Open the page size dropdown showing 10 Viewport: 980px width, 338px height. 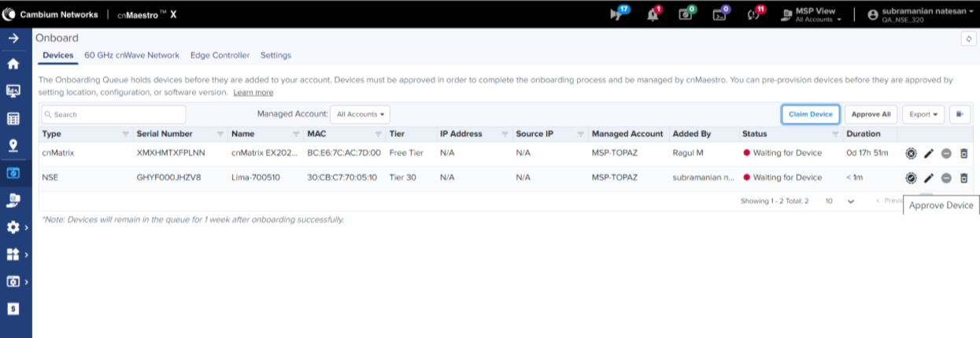pos(840,201)
